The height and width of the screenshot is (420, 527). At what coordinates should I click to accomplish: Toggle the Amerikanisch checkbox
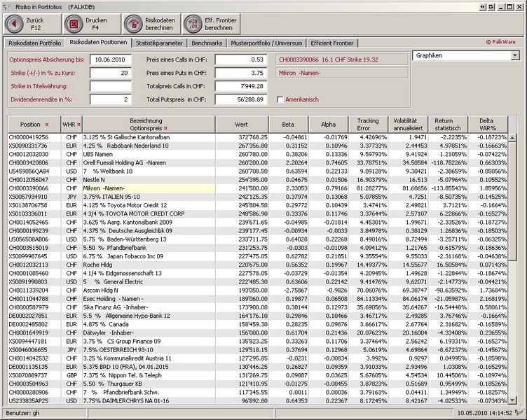click(280, 99)
